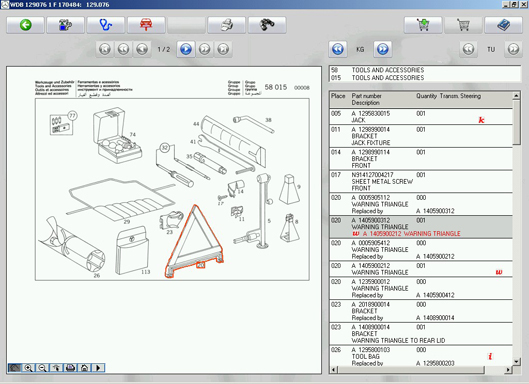Image resolution: width=529 pixels, height=384 pixels.
Task: Select row A 1235900012 WARNING TRIANGLE
Action: pyautogui.click(x=421, y=288)
